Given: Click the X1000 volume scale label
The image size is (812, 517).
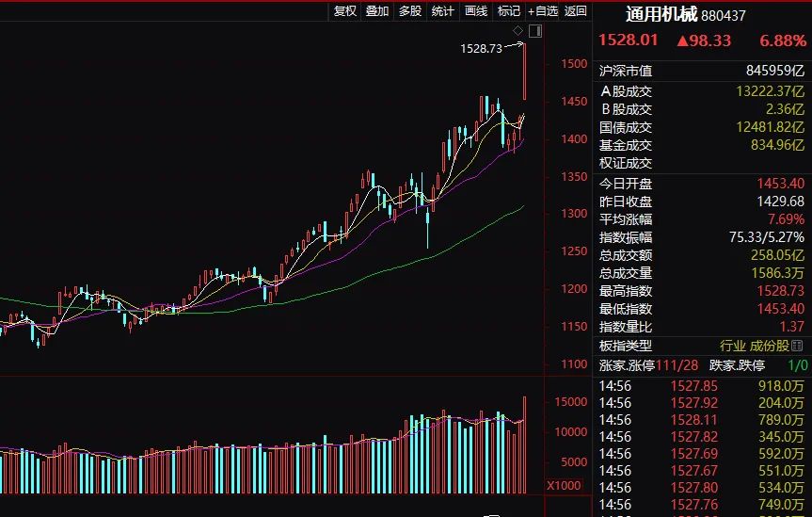Looking at the screenshot, I should [562, 485].
